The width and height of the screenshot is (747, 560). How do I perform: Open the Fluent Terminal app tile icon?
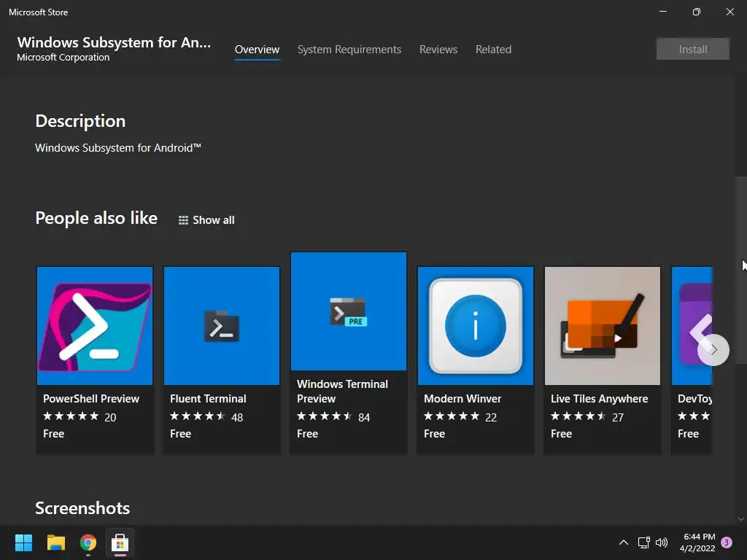click(x=222, y=326)
